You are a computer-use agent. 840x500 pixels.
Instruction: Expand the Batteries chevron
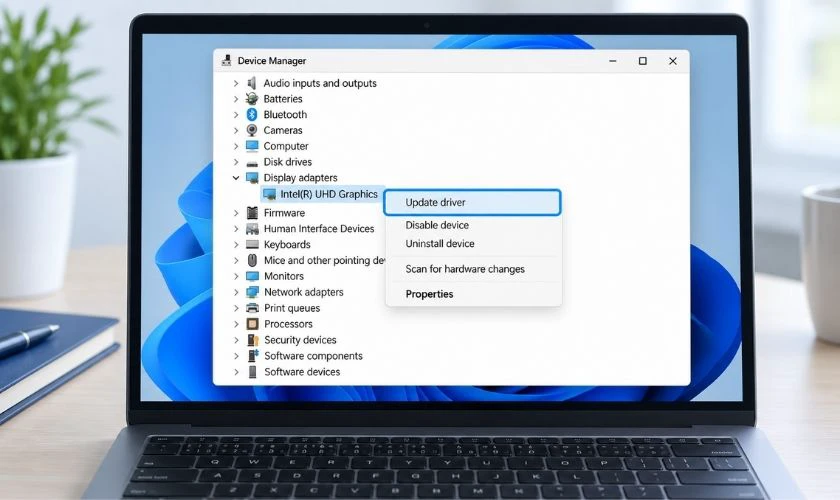[x=236, y=99]
